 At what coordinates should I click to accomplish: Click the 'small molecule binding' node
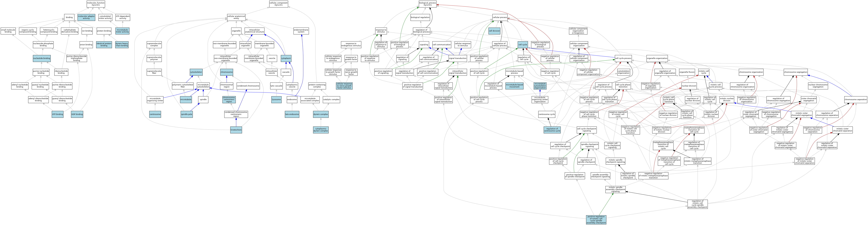(x=8, y=31)
